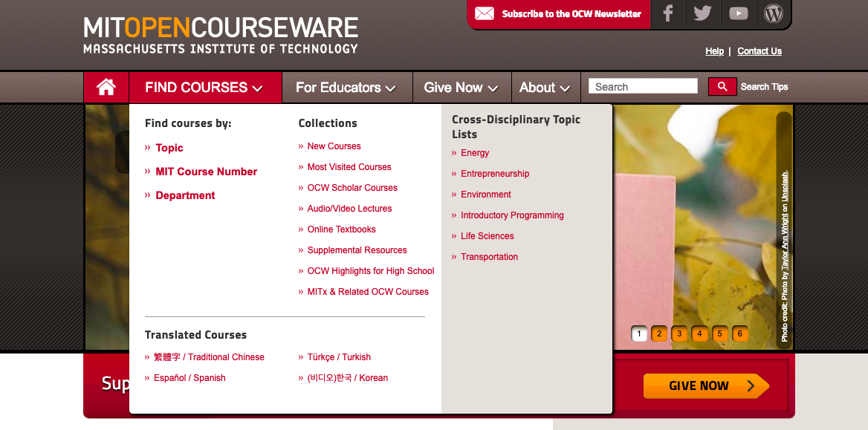868x430 pixels.
Task: Find courses by Department
Action: [186, 195]
